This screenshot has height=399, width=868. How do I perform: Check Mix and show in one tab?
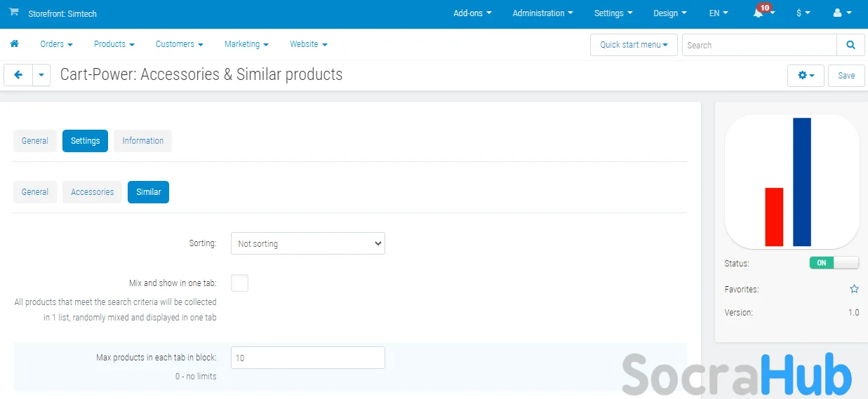(239, 283)
